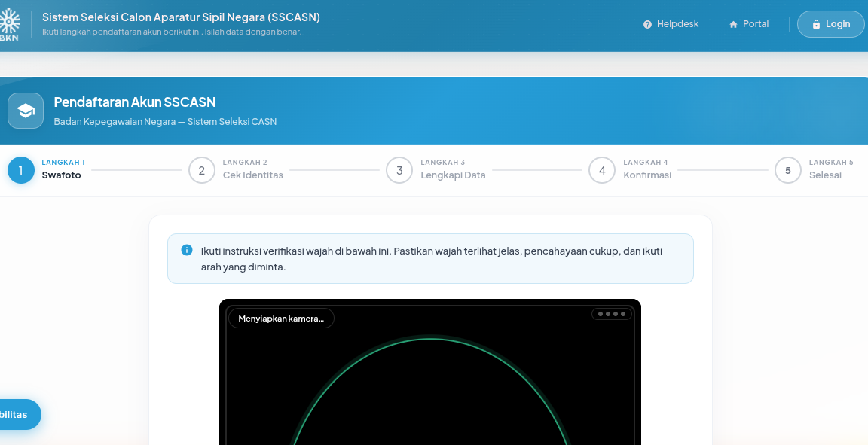Open the Helpdesk link
The image size is (868, 445).
pos(671,24)
